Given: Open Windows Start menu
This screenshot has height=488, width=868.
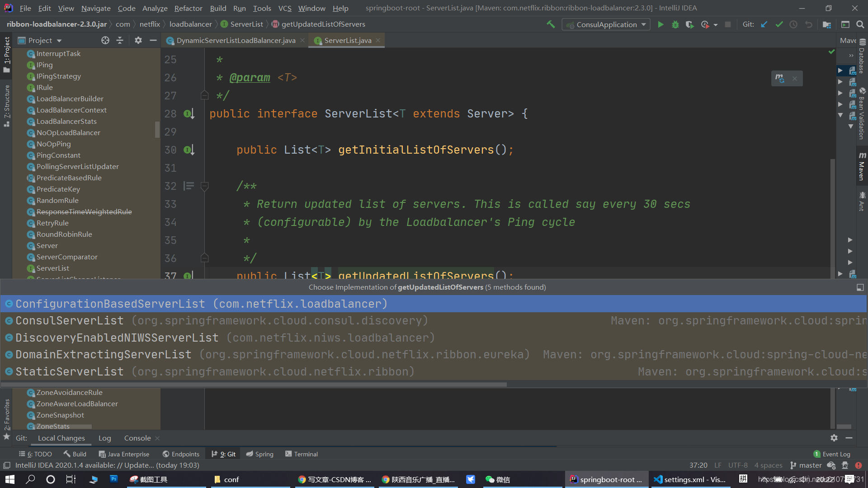Looking at the screenshot, I should [10, 479].
